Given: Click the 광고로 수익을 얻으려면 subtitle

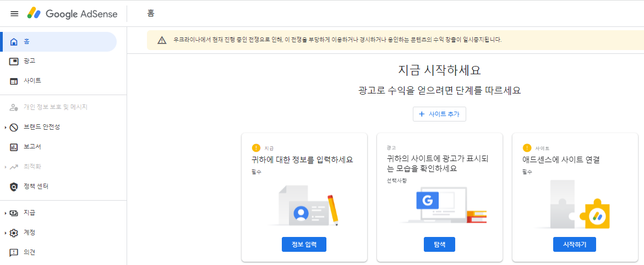Looking at the screenshot, I should (439, 91).
